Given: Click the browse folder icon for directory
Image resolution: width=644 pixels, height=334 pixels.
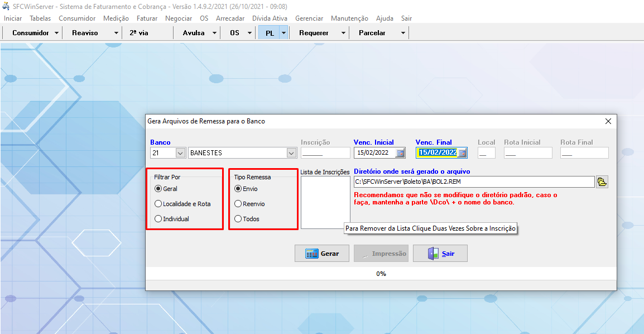Looking at the screenshot, I should click(x=602, y=182).
